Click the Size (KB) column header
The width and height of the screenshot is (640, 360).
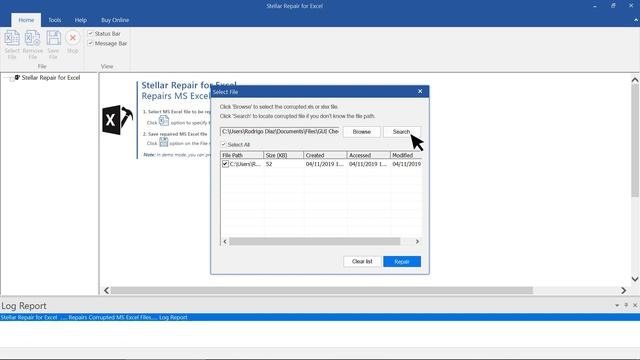[284, 155]
